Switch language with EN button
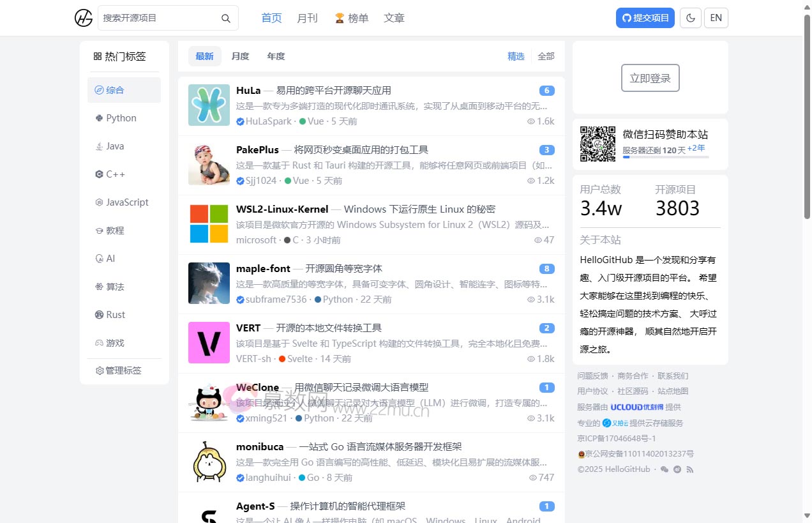 (x=716, y=18)
